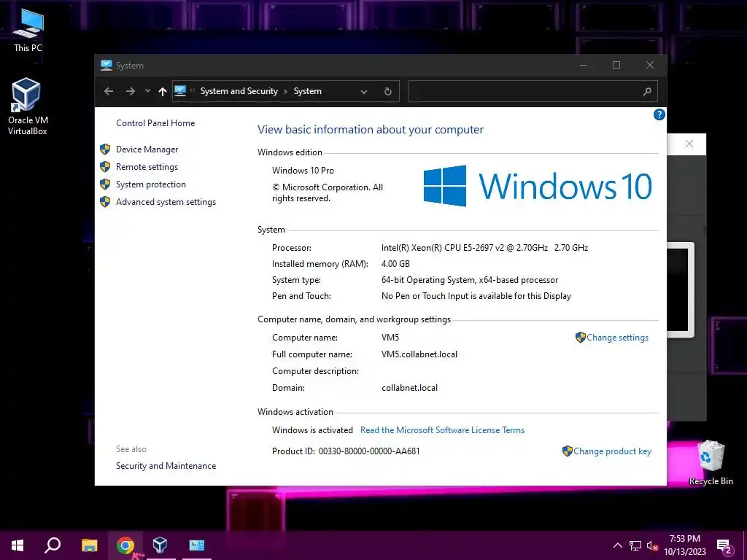Select full computer name VM5.collabnet.local
The height and width of the screenshot is (560, 747).
coord(419,354)
